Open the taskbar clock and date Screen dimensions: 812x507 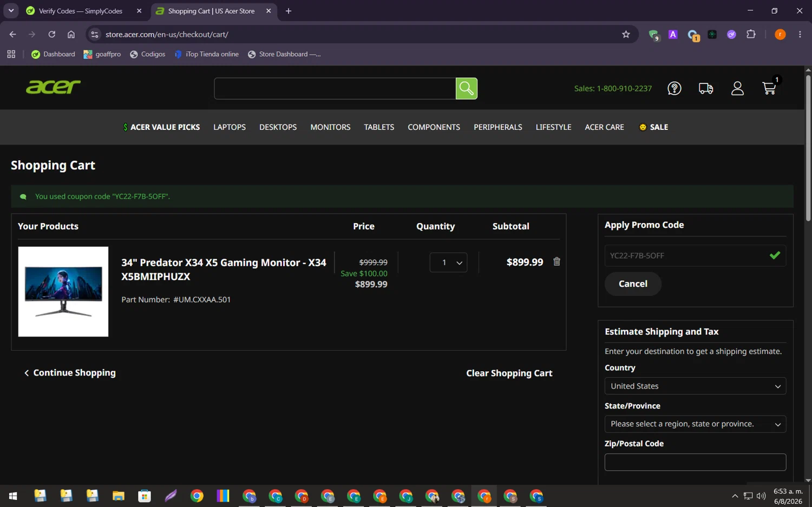(788, 496)
